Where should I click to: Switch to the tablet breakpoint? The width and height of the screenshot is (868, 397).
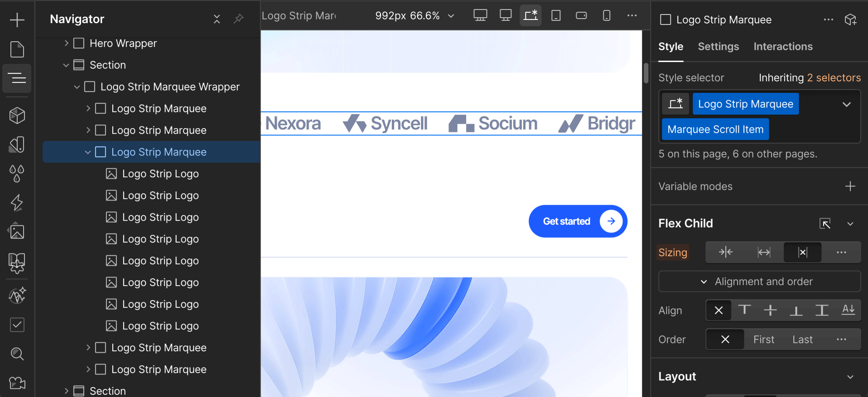click(556, 15)
